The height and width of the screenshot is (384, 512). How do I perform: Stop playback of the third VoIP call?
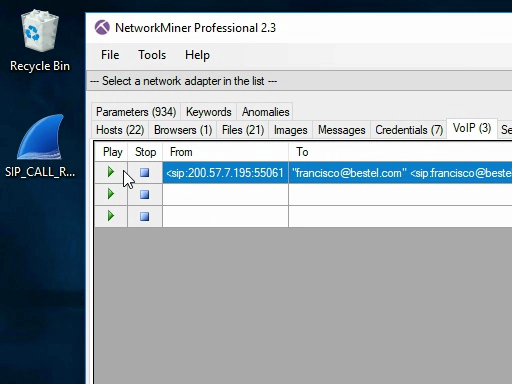tap(145, 216)
